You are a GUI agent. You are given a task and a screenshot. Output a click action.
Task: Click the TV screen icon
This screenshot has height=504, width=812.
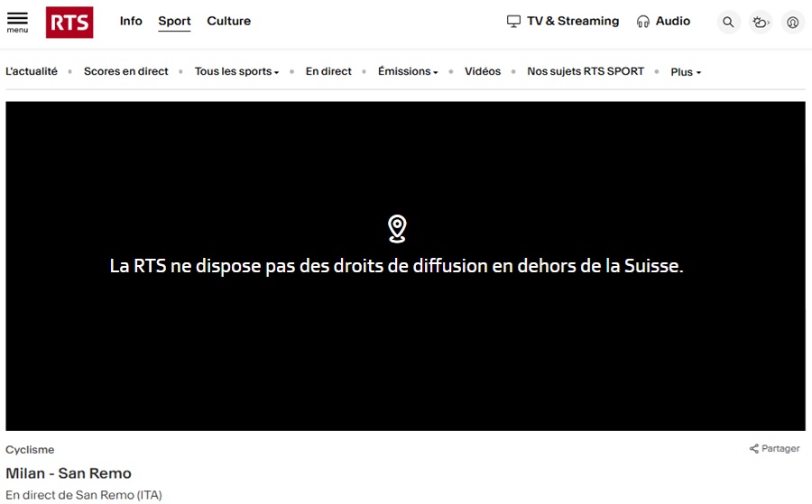point(513,22)
